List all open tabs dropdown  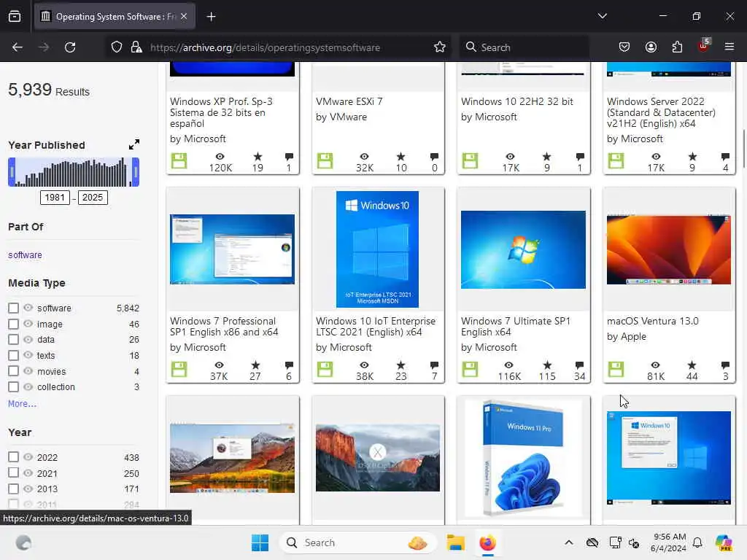click(x=602, y=16)
